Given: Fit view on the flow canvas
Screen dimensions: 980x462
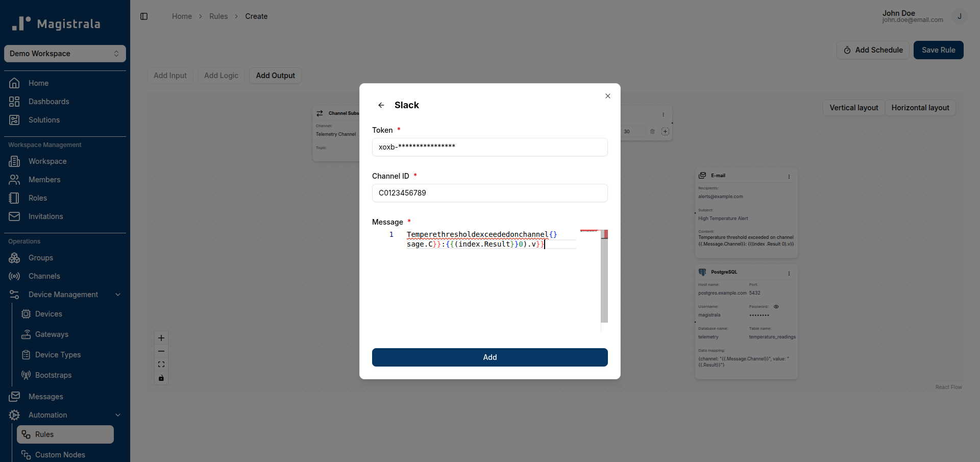Looking at the screenshot, I should tap(161, 364).
